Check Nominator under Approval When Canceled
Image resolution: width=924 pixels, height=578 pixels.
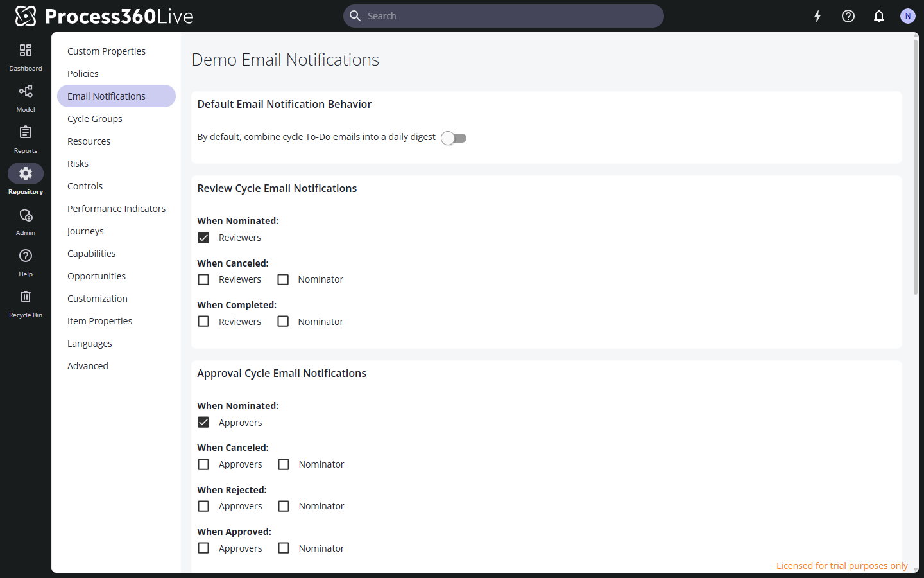pyautogui.click(x=284, y=464)
